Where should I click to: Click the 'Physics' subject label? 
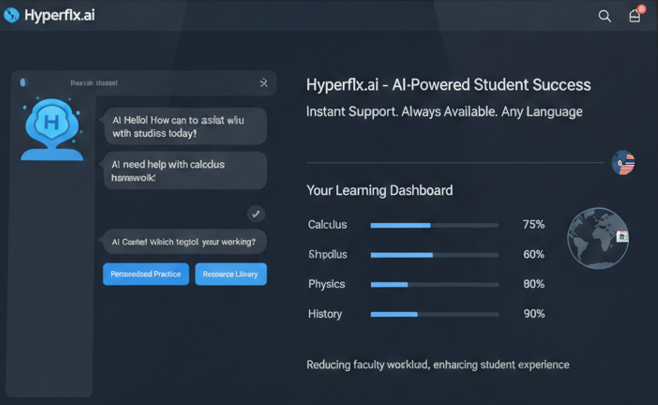[326, 284]
